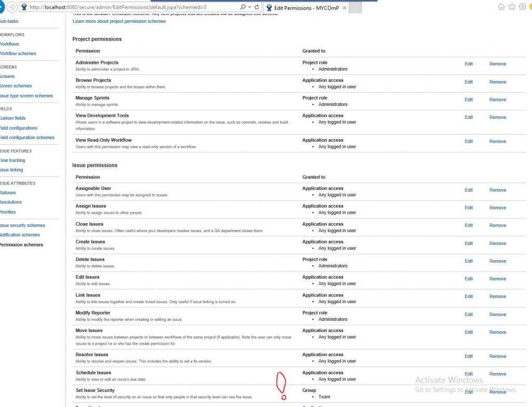Open address bar dropdown arrow
The width and height of the screenshot is (532, 407).
tap(250, 7)
